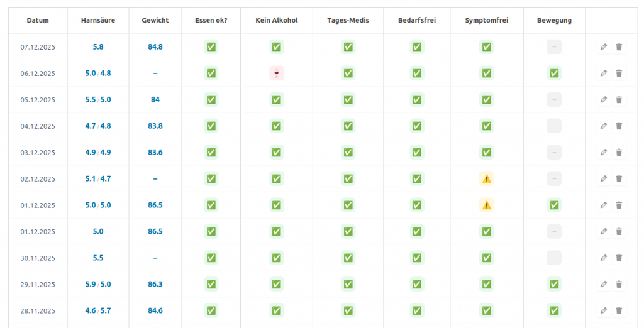Click the Datum column header
644x328 pixels.
click(x=38, y=21)
